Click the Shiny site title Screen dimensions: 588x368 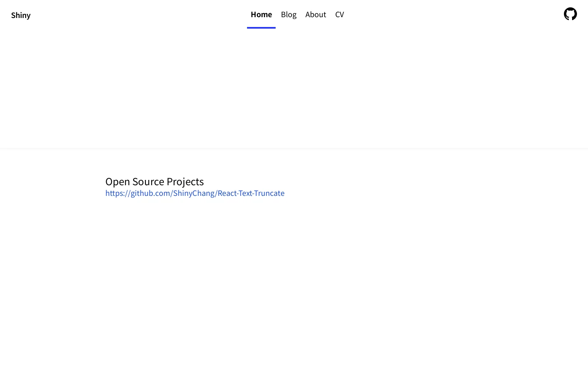click(21, 16)
